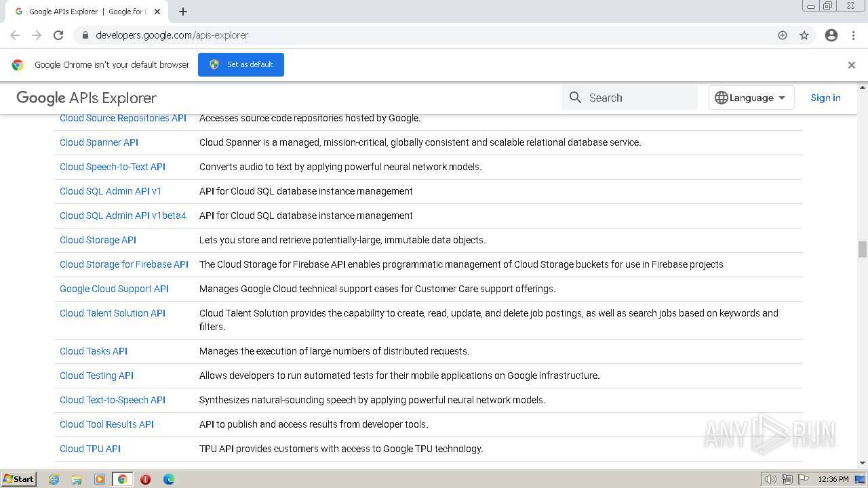The width and height of the screenshot is (868, 488).
Task: Open Cloud Tool Results API link
Action: pyautogui.click(x=106, y=424)
